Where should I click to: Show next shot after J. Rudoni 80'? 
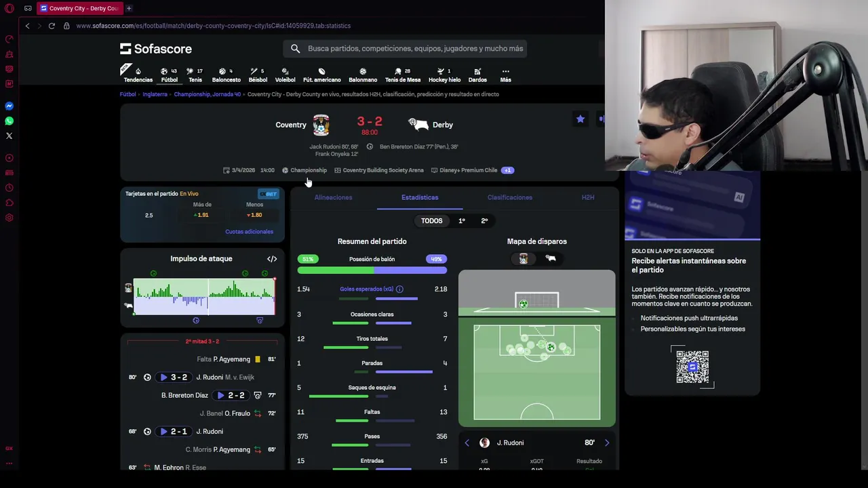tap(607, 443)
